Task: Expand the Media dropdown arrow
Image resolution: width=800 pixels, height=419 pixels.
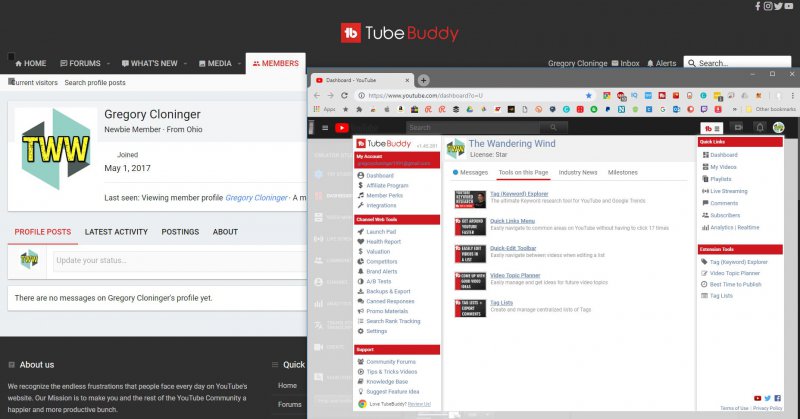Action: point(239,64)
